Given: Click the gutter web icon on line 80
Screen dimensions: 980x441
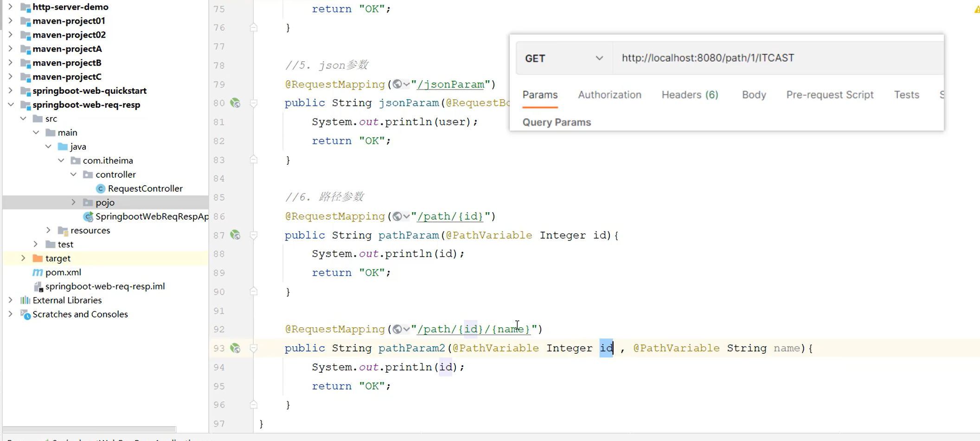Looking at the screenshot, I should click(x=236, y=103).
